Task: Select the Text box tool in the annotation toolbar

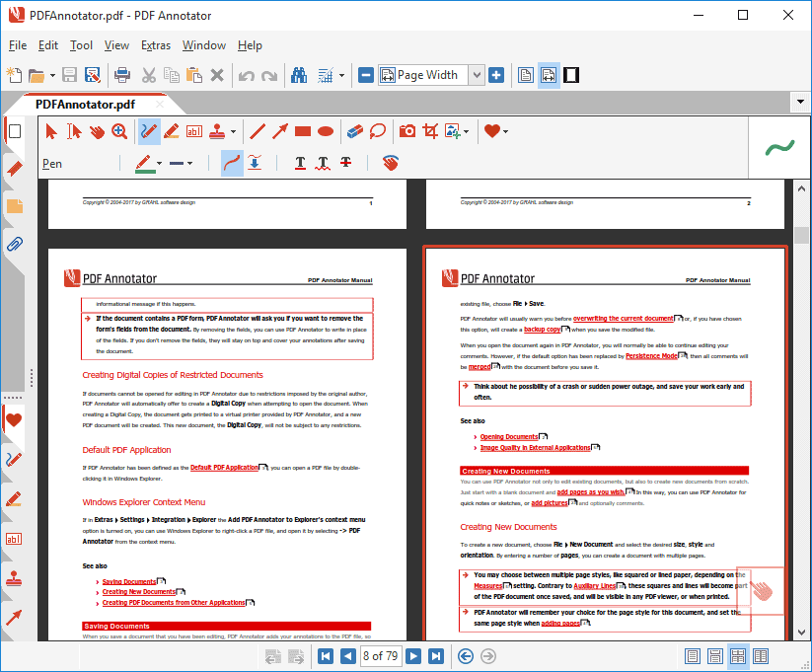Action: [194, 131]
